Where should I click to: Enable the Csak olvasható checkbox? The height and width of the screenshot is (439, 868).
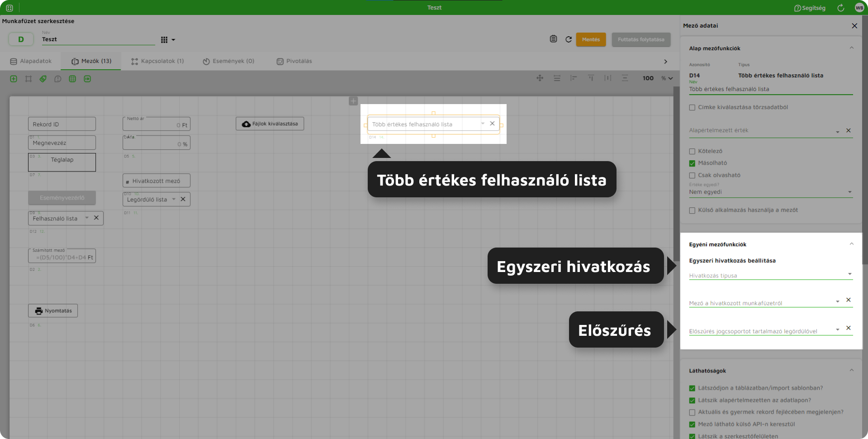coord(692,175)
